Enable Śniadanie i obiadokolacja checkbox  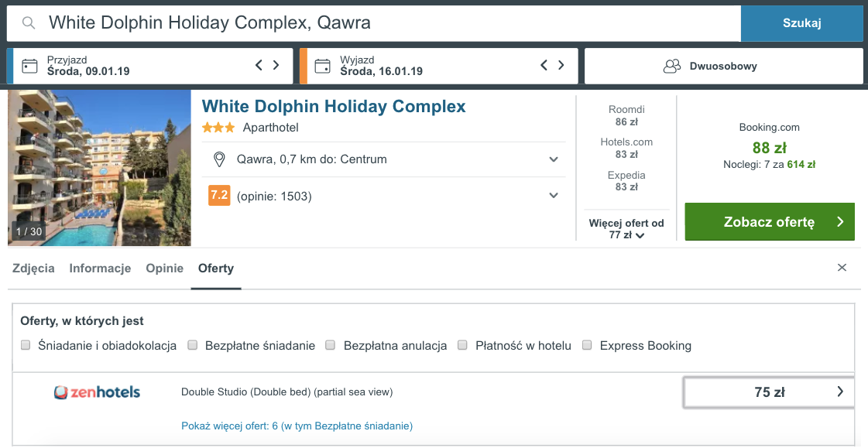26,345
